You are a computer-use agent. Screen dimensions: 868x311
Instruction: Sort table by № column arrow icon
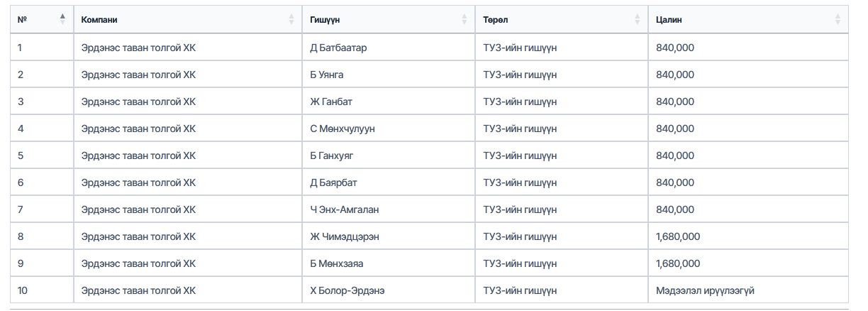coord(62,19)
